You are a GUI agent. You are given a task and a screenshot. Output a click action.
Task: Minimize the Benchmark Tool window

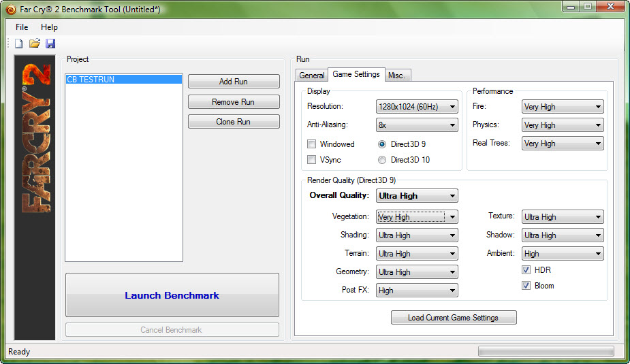571,7
